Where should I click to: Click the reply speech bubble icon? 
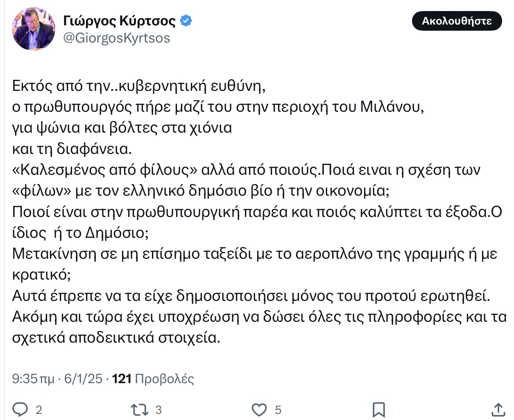[x=20, y=409]
